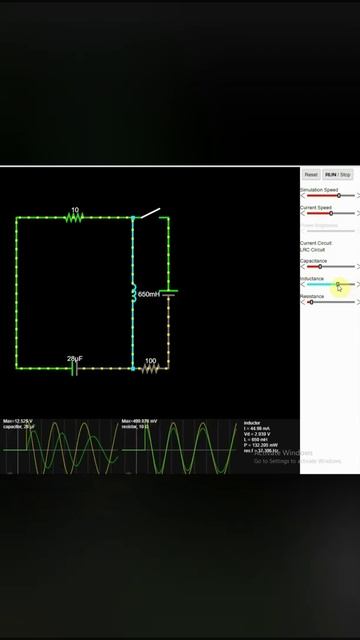Decrease Current Speed with its left arrow
The image size is (360, 640).
tap(303, 213)
